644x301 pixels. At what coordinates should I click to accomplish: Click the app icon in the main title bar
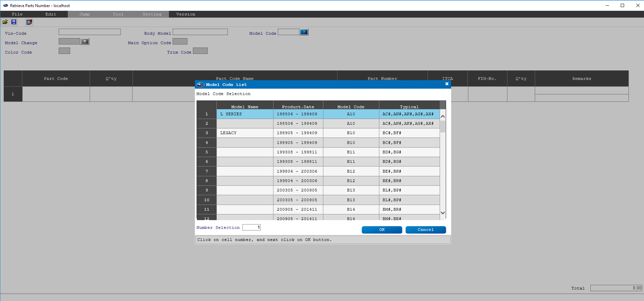(5, 5)
